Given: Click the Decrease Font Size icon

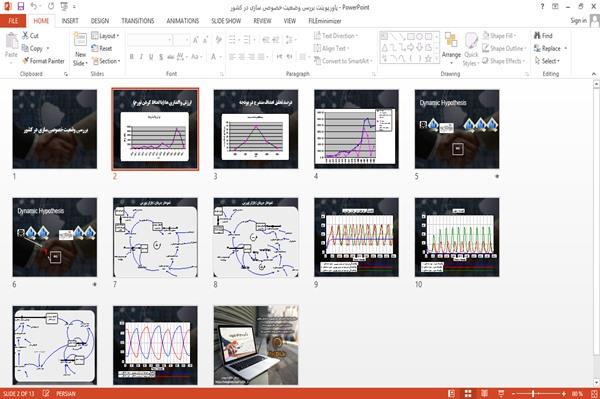Looking at the screenshot, I should 205,40.
